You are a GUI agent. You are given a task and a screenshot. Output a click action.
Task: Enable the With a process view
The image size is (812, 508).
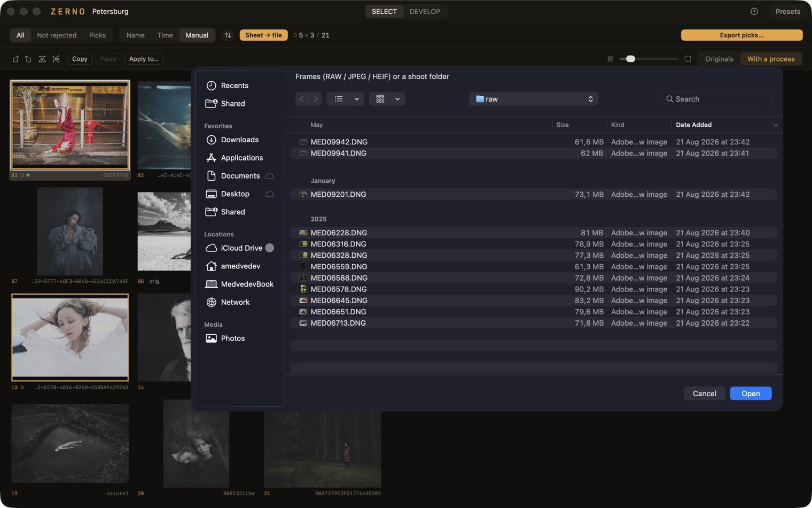click(770, 59)
